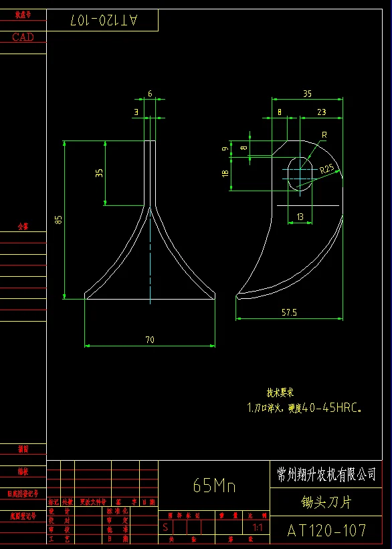The height and width of the screenshot is (549, 392).
Task: Click the R radius leader label
Action: pos(324,135)
